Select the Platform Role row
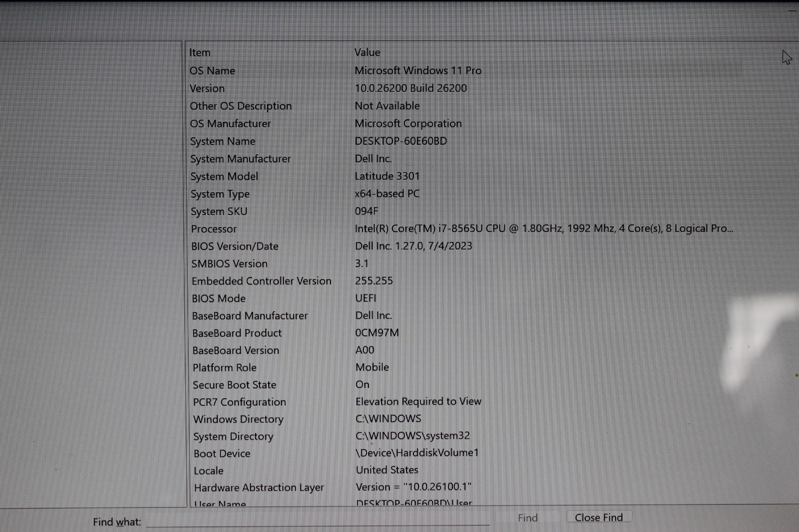The width and height of the screenshot is (799, 532). pos(225,368)
